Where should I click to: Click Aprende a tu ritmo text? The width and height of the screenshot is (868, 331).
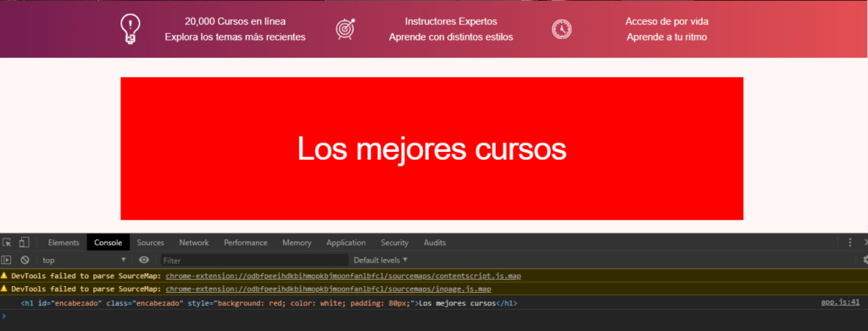click(x=666, y=37)
